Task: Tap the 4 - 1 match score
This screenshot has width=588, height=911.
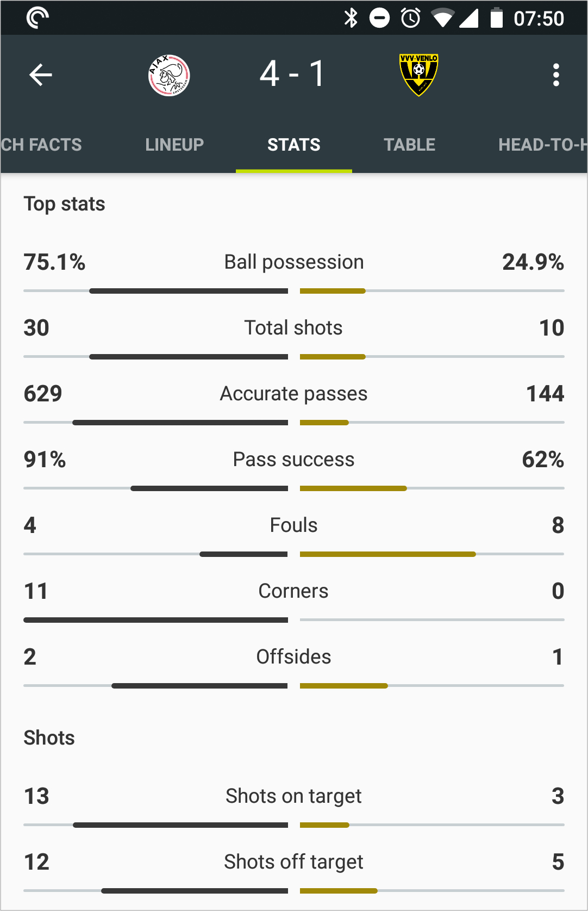Action: pos(292,74)
